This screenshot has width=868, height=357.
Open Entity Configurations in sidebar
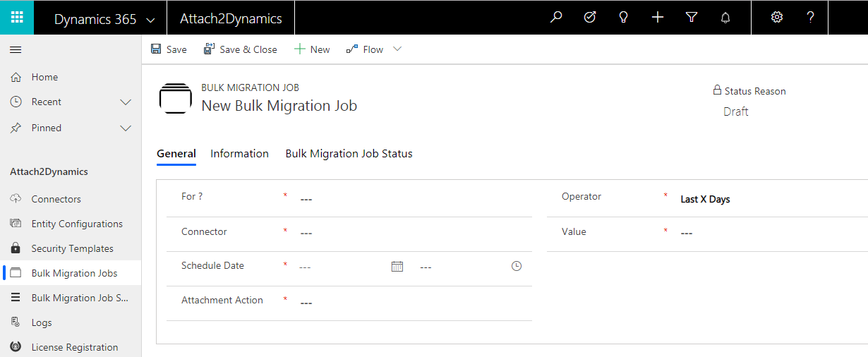pos(77,224)
